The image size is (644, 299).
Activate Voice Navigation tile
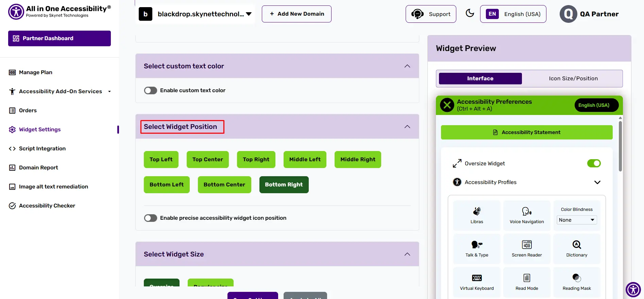point(527,215)
